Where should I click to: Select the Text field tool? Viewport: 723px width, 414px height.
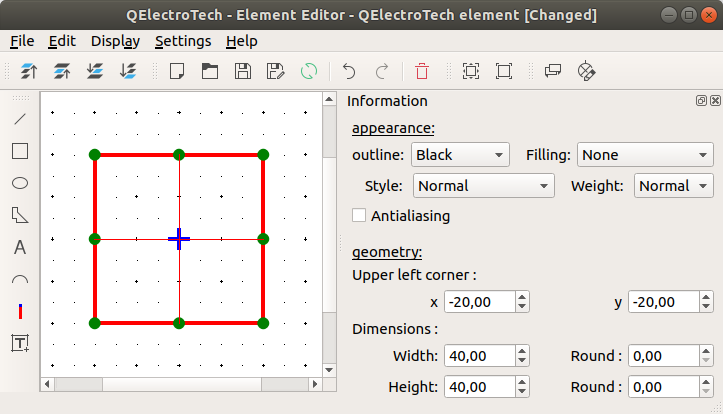(x=20, y=343)
